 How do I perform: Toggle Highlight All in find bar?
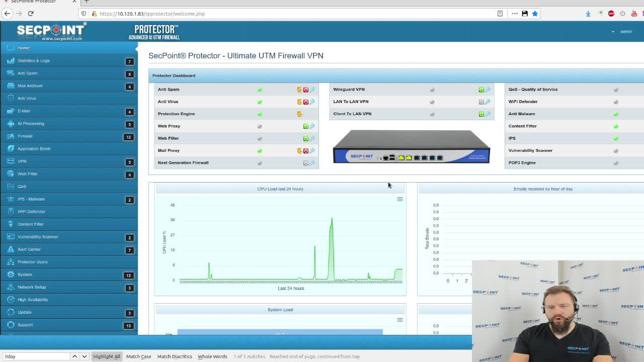(x=107, y=356)
